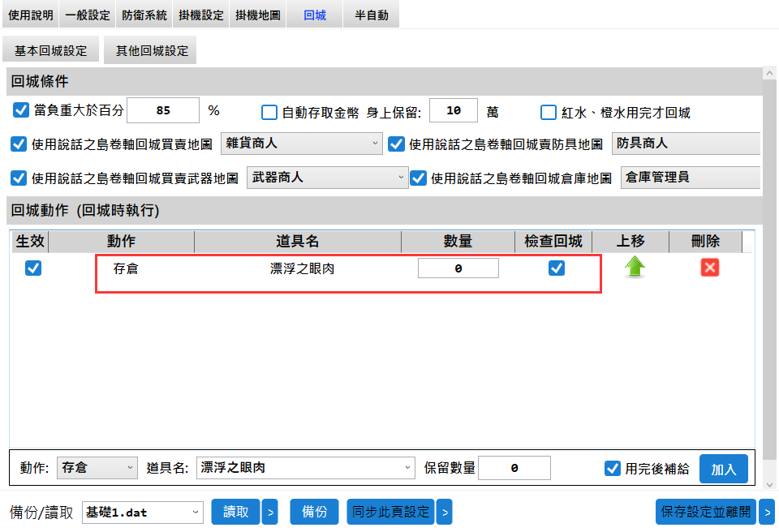
Task: Switch to the 掛機設定 tab
Action: coord(200,15)
